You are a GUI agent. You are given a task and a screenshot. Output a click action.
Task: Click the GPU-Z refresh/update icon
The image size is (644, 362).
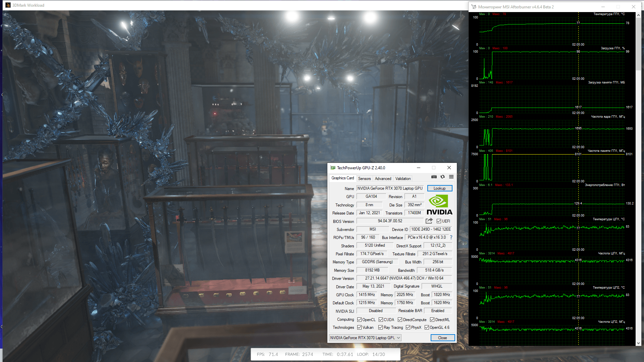[x=443, y=177]
